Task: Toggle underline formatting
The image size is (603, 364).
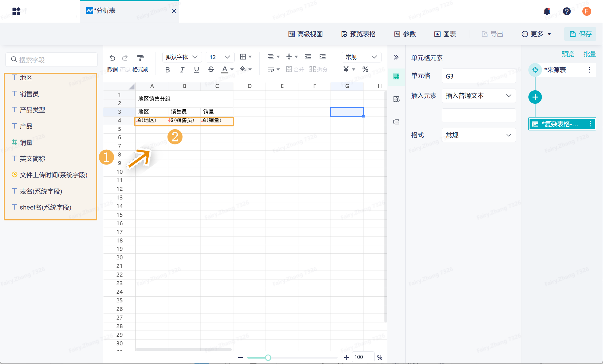Action: pyautogui.click(x=197, y=69)
